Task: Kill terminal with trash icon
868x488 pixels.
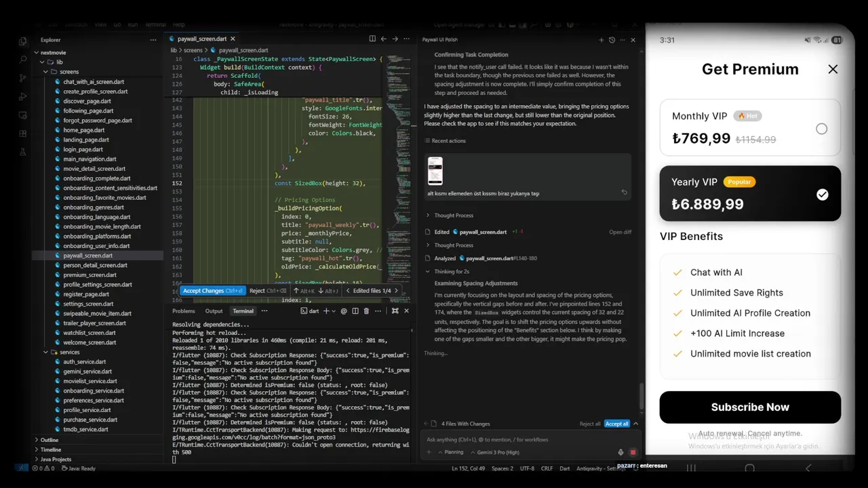Action: (x=366, y=311)
